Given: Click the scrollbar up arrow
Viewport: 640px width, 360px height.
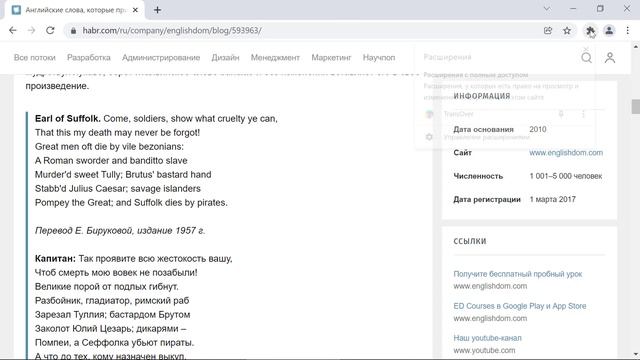Looking at the screenshot, I should click(x=636, y=47).
